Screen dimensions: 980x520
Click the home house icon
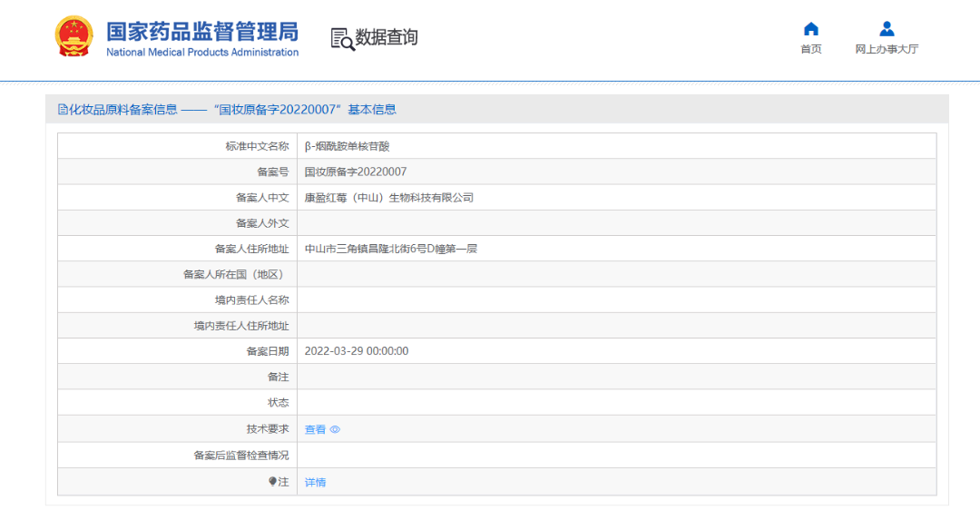point(811,29)
